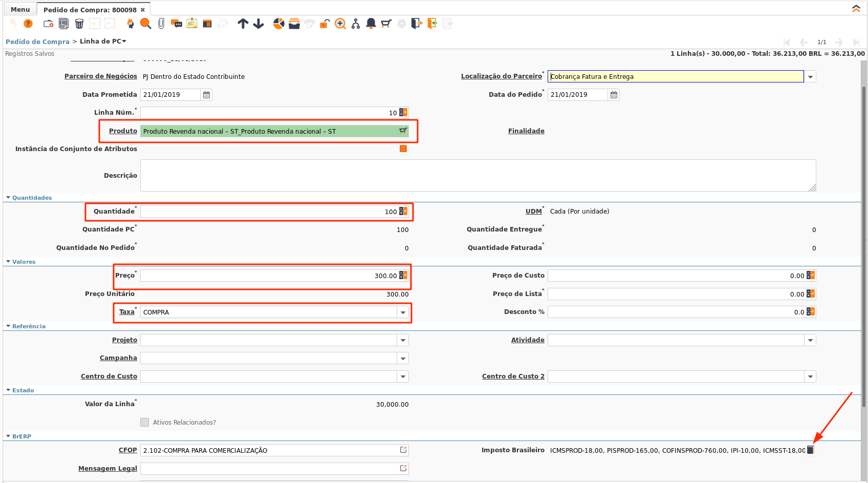Screen dimensions: 868x483
Task: Click the Pedido de Compra breadcrumb link
Action: [37, 41]
